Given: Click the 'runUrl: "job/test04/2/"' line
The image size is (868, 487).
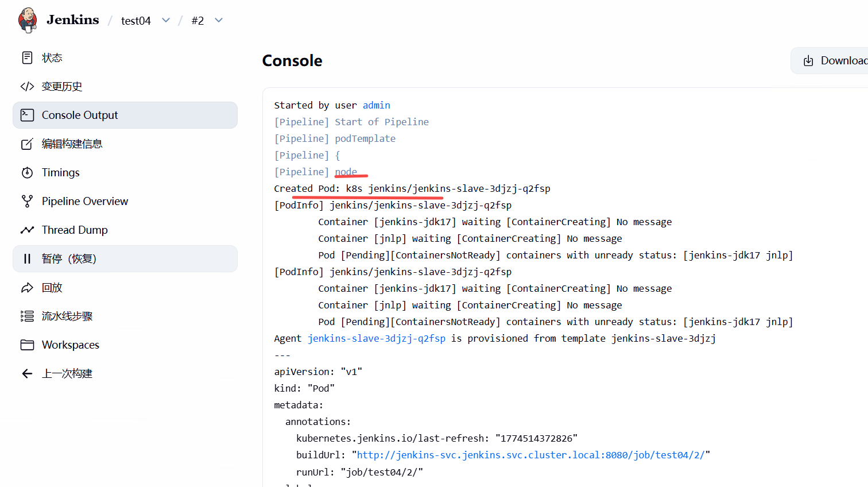Looking at the screenshot, I should (359, 472).
